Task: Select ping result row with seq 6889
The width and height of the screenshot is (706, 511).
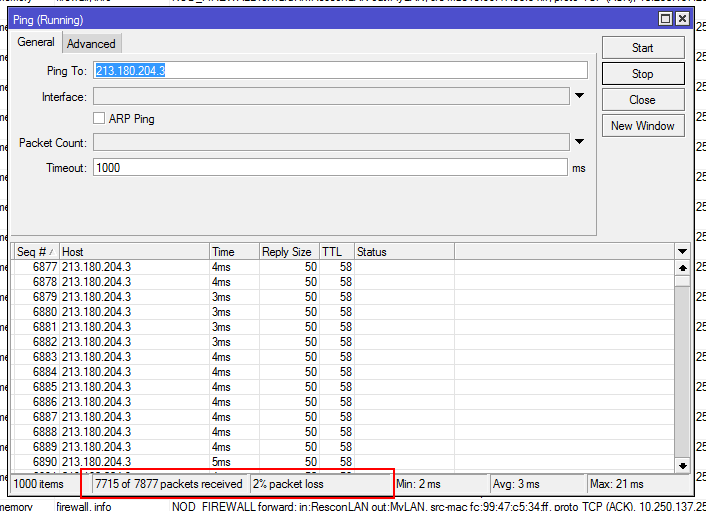Action: [x=344, y=447]
